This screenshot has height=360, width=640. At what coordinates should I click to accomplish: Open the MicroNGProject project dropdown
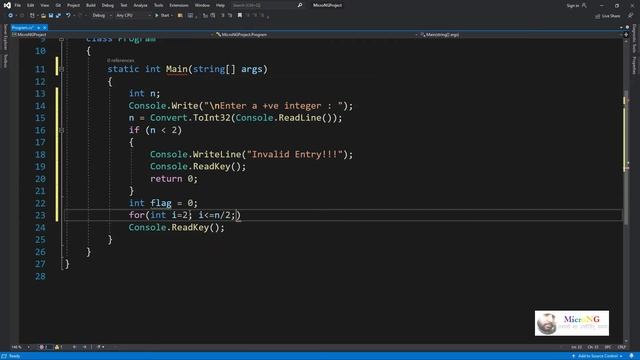pos(112,35)
